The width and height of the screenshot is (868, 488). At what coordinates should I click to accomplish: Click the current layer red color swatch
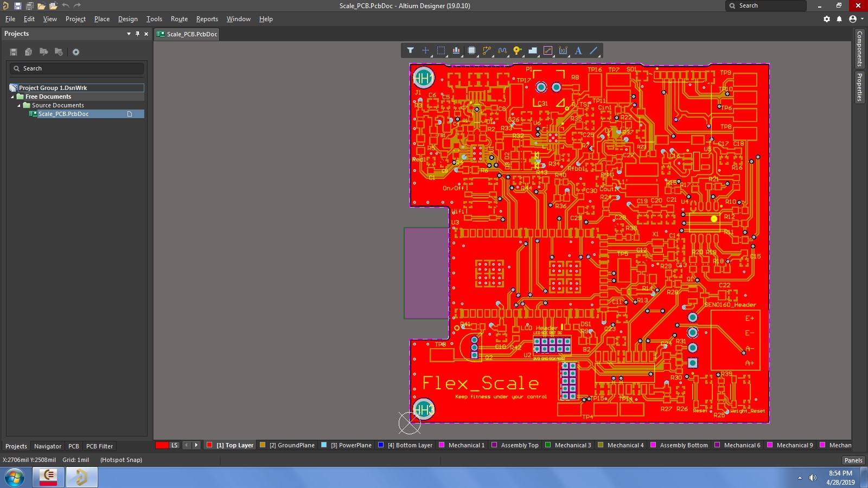pyautogui.click(x=162, y=445)
